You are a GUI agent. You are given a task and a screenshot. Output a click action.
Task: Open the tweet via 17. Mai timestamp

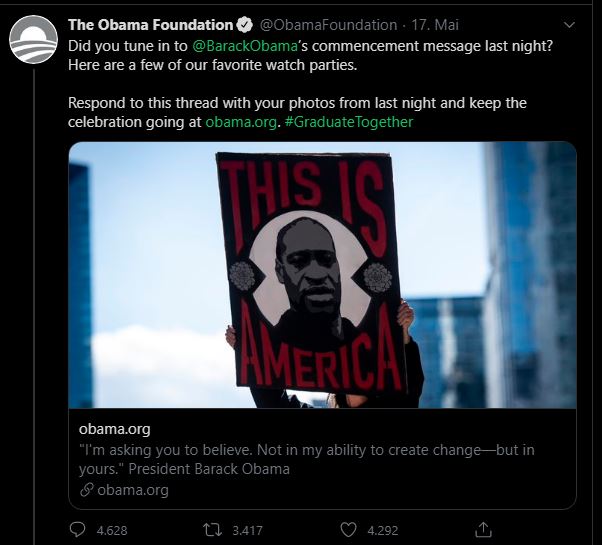click(435, 25)
